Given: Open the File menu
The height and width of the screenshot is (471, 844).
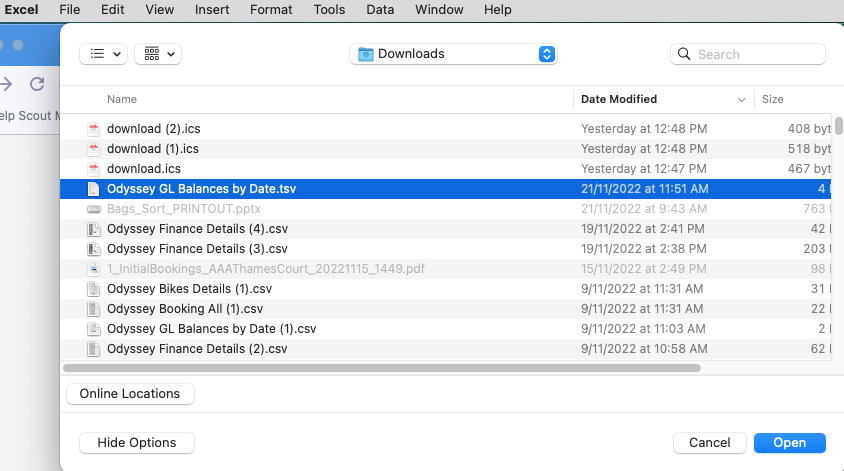Looking at the screenshot, I should (x=69, y=10).
